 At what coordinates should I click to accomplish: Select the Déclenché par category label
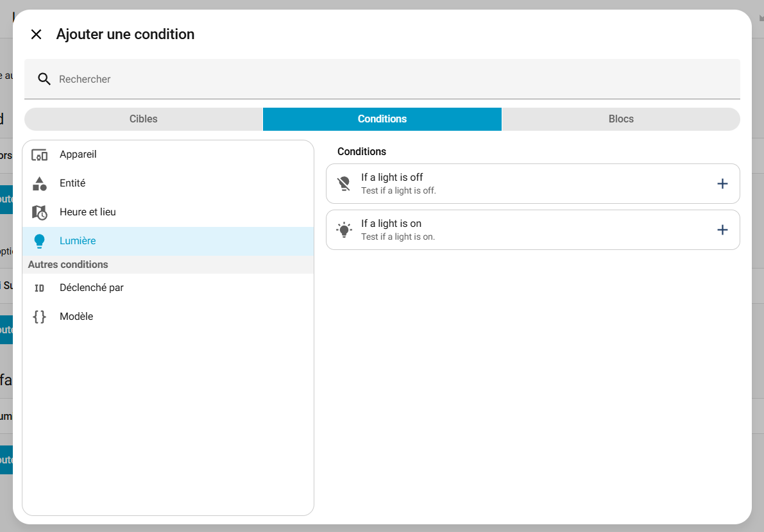[x=92, y=288]
